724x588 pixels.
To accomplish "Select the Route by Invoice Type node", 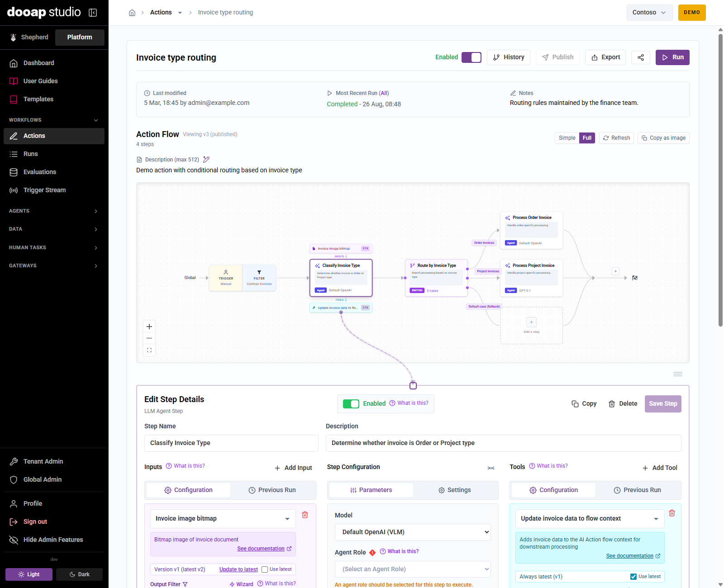I will pyautogui.click(x=436, y=278).
